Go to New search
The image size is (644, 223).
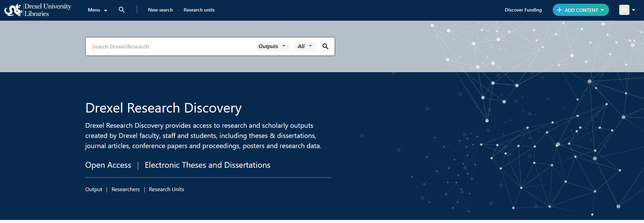tap(160, 10)
